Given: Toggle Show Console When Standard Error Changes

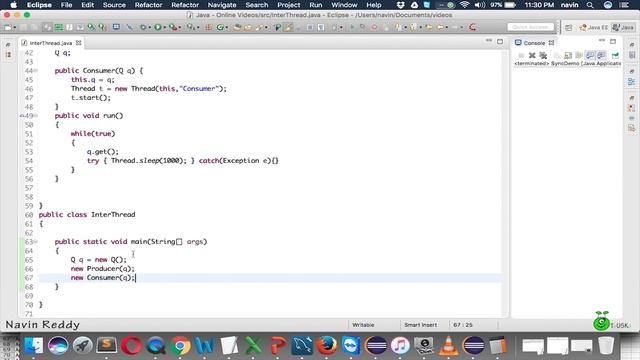Looking at the screenshot, I should pyautogui.click(x=601, y=55).
